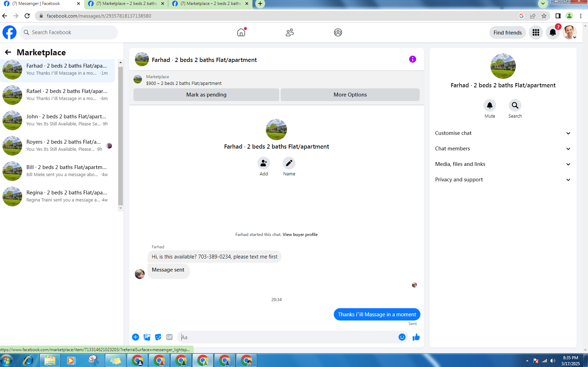The height and width of the screenshot is (367, 588).
Task: Click the conversation list scrollbar
Action: 120,136
